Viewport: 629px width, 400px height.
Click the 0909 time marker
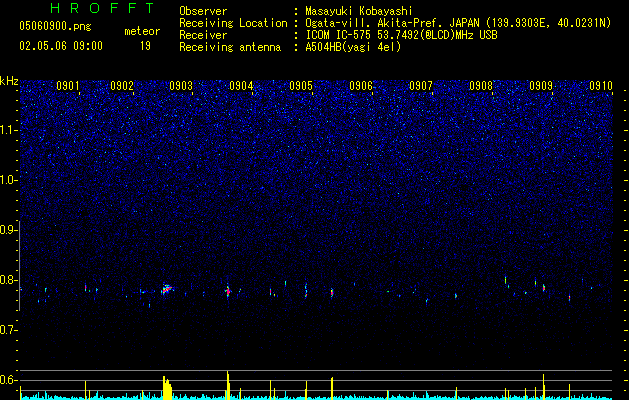click(541, 86)
